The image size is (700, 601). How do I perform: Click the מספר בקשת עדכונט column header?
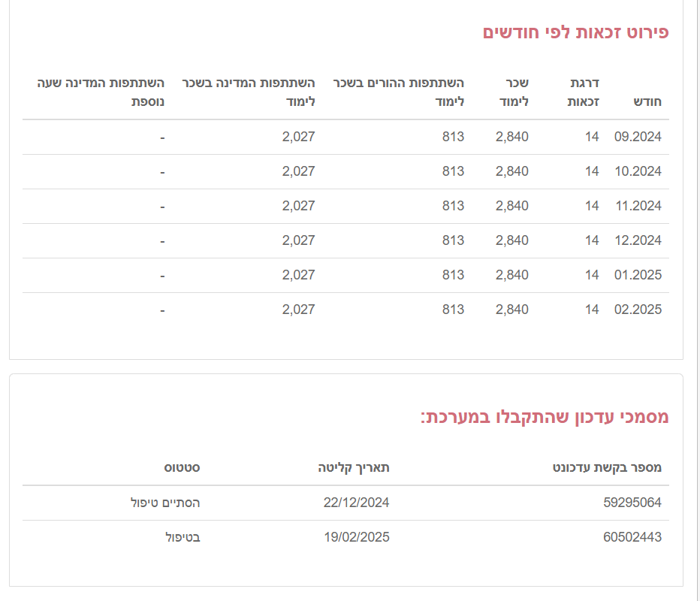click(607, 467)
